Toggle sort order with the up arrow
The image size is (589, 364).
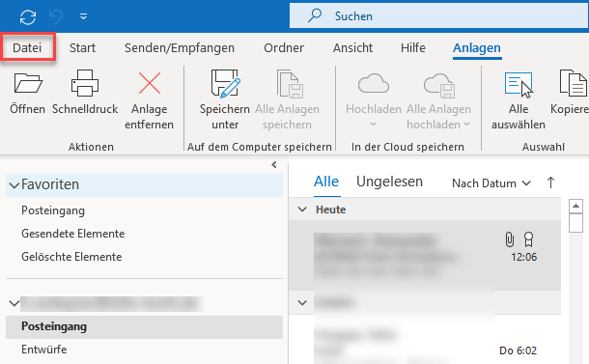tap(550, 182)
